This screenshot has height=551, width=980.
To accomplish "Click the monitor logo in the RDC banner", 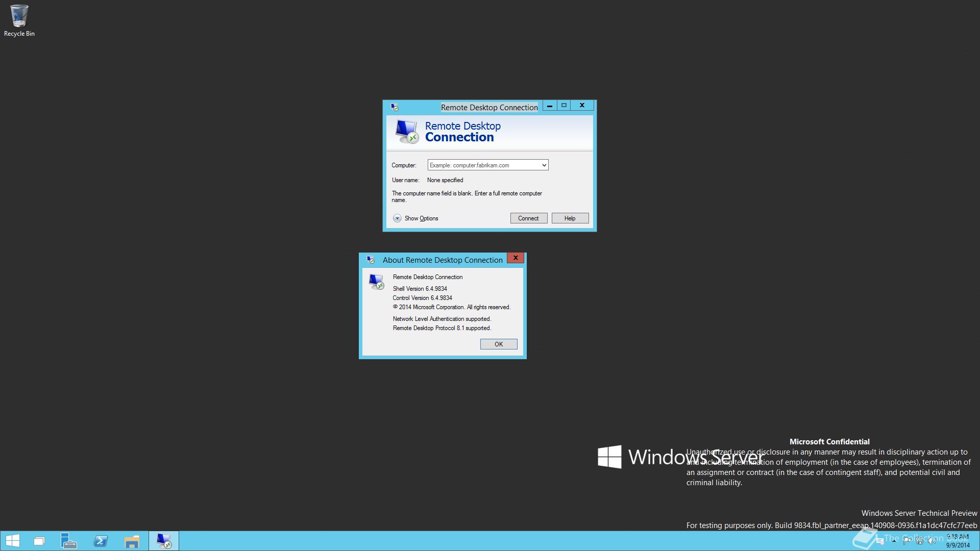I will (407, 132).
